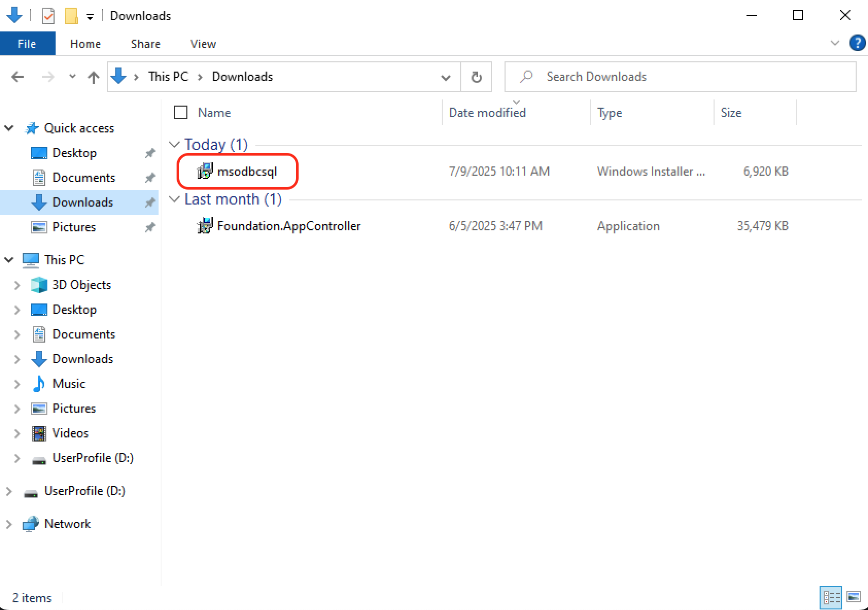Open the Help question mark icon
The image size is (868, 610).
(x=857, y=43)
